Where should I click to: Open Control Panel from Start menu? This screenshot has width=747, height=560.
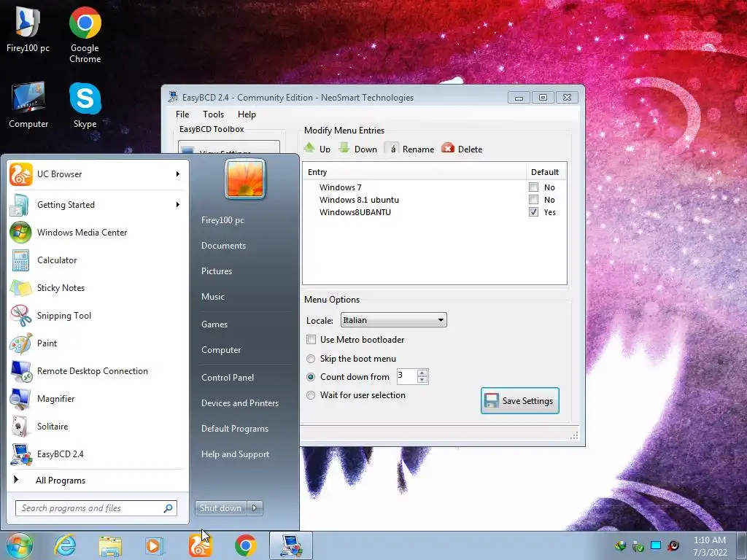point(228,378)
